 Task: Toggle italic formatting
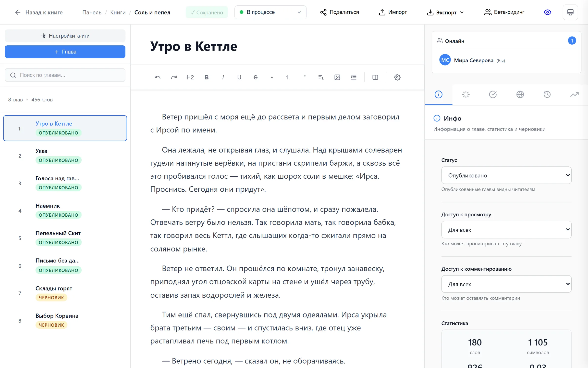point(223,77)
